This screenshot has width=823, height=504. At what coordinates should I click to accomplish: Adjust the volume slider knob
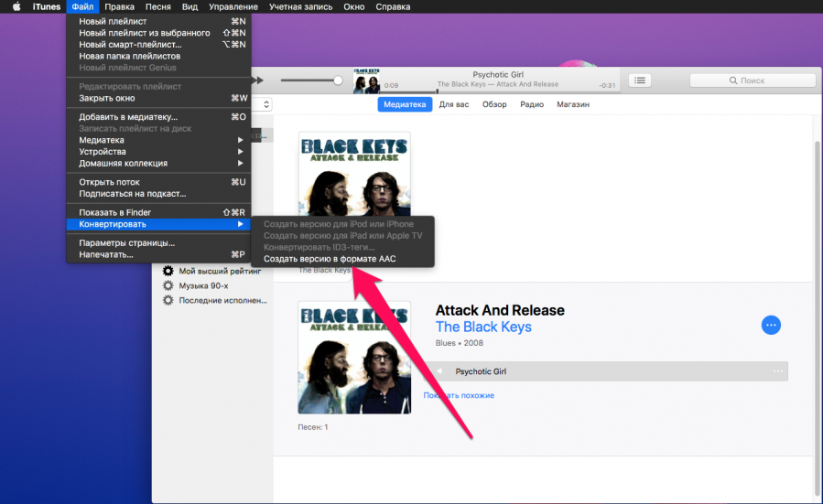pyautogui.click(x=338, y=80)
